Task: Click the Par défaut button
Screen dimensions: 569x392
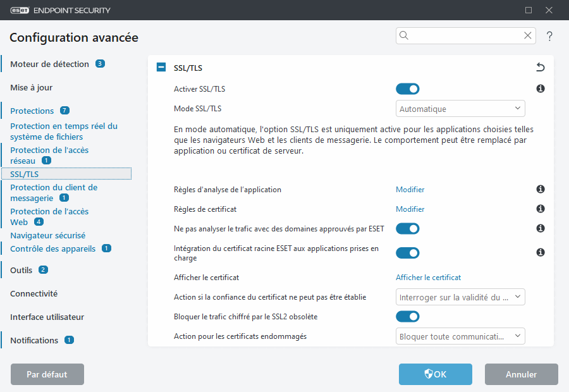Action: click(47, 374)
